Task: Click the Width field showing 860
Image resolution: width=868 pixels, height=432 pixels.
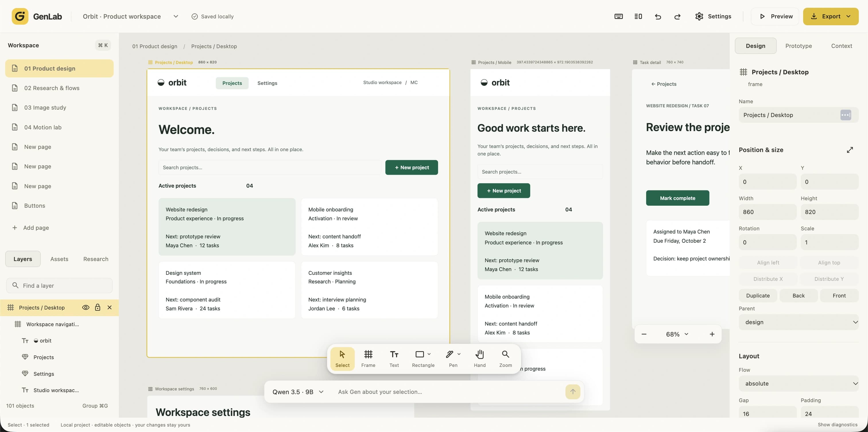Action: pyautogui.click(x=768, y=212)
